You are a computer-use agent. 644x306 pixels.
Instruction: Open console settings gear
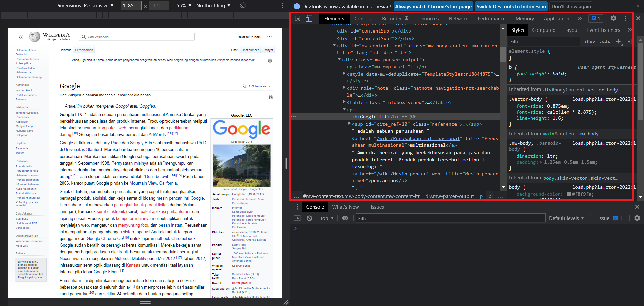[637, 218]
